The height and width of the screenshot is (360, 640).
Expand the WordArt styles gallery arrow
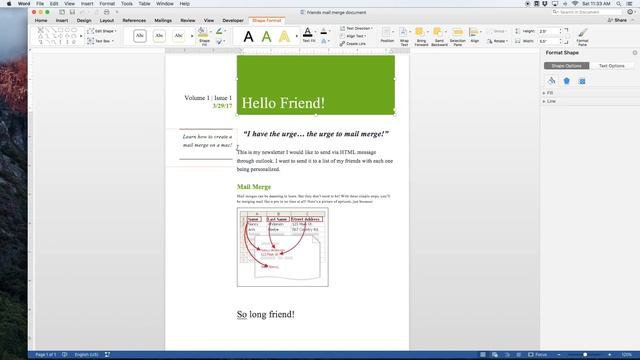(x=298, y=36)
